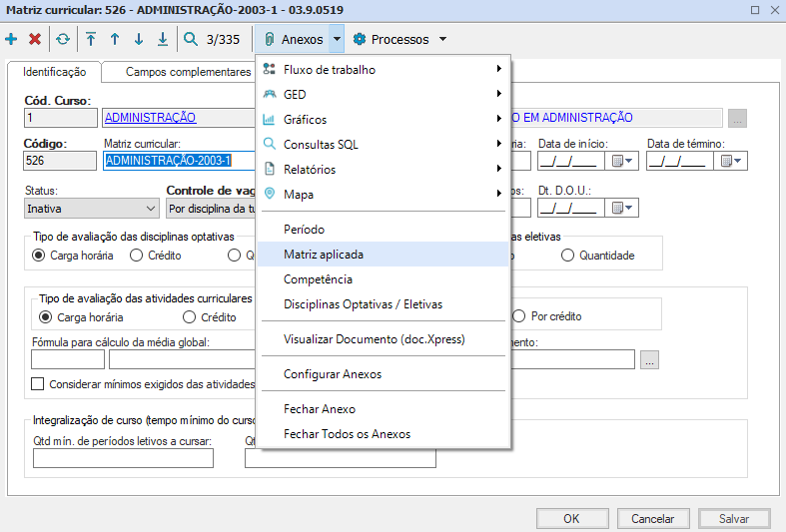Screen dimensions: 786x532
Task: Go to last record arrow icon
Action: (x=163, y=40)
